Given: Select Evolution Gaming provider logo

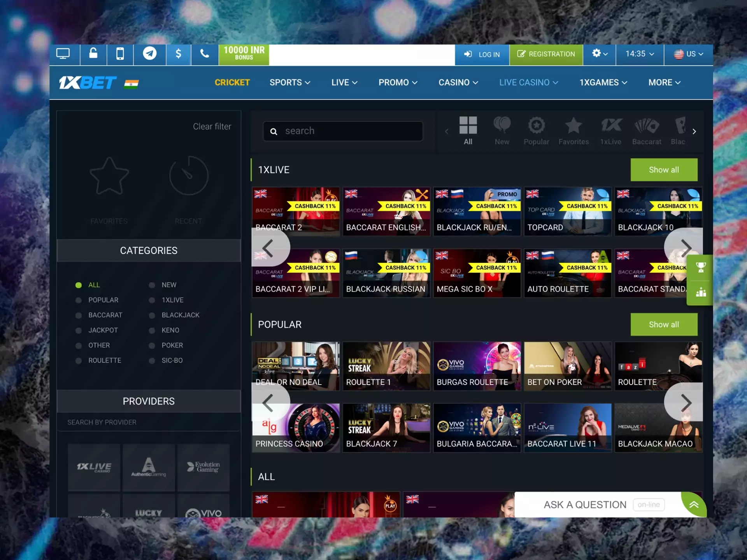Looking at the screenshot, I should (203, 467).
